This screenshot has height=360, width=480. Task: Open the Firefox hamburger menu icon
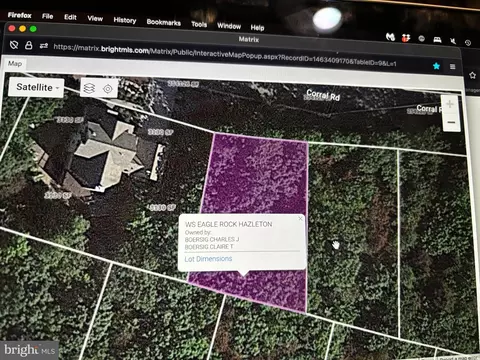tap(453, 67)
